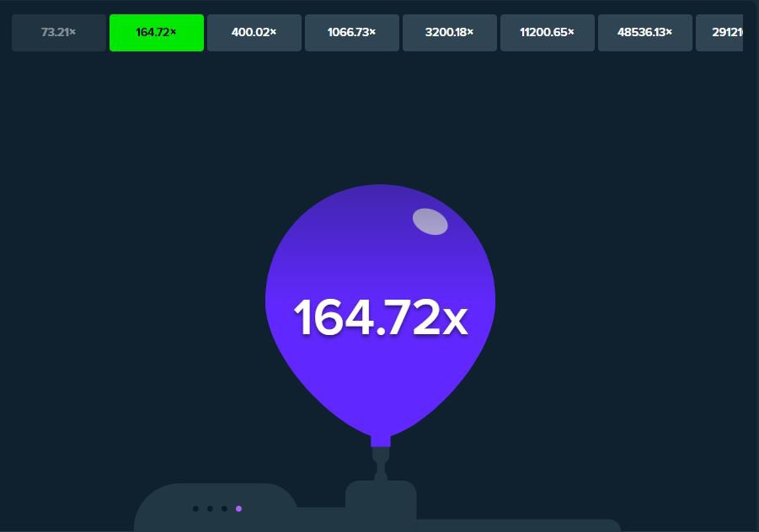The height and width of the screenshot is (532, 759).
Task: Click the 48536.13× multiplier tile
Action: point(645,32)
